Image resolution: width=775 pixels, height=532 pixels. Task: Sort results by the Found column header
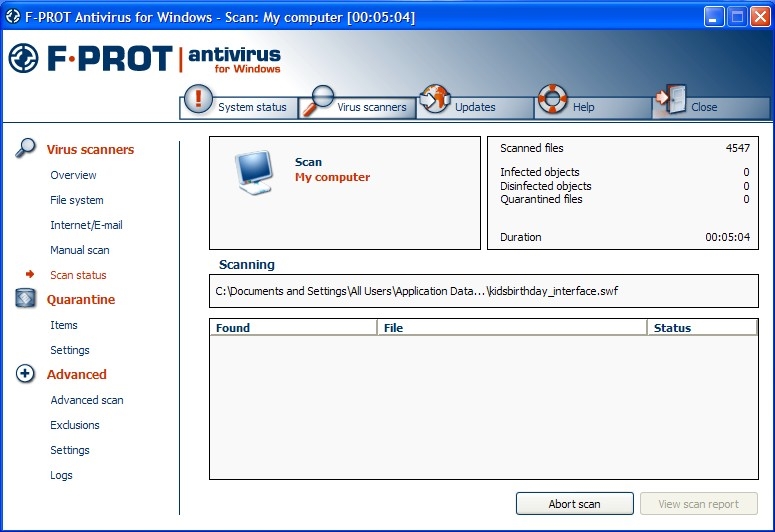[233, 328]
